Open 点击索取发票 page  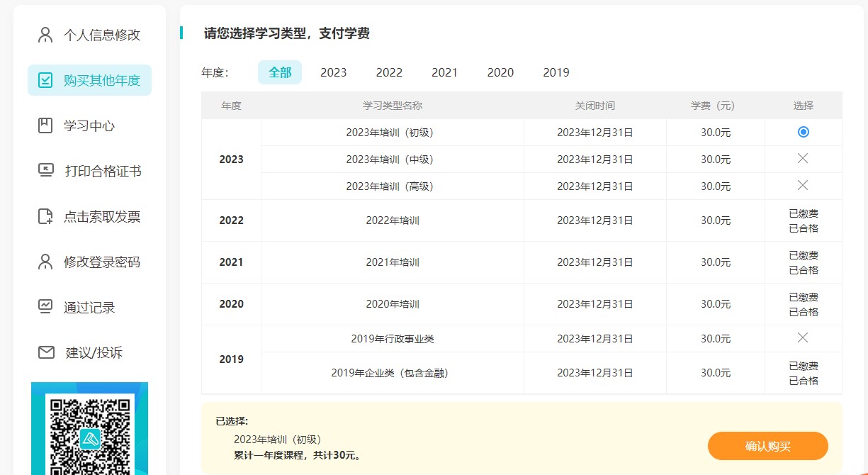tap(89, 216)
